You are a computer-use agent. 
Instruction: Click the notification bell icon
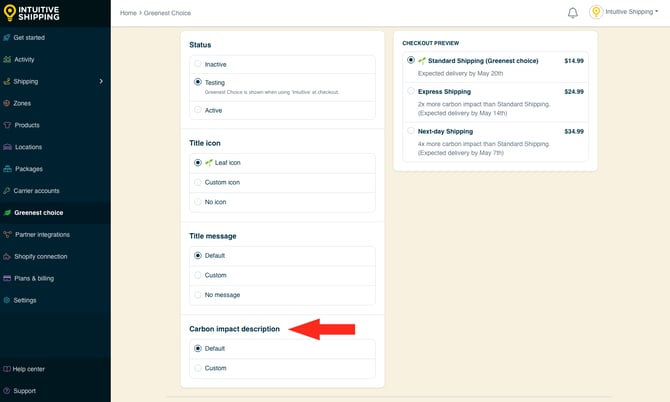point(573,13)
